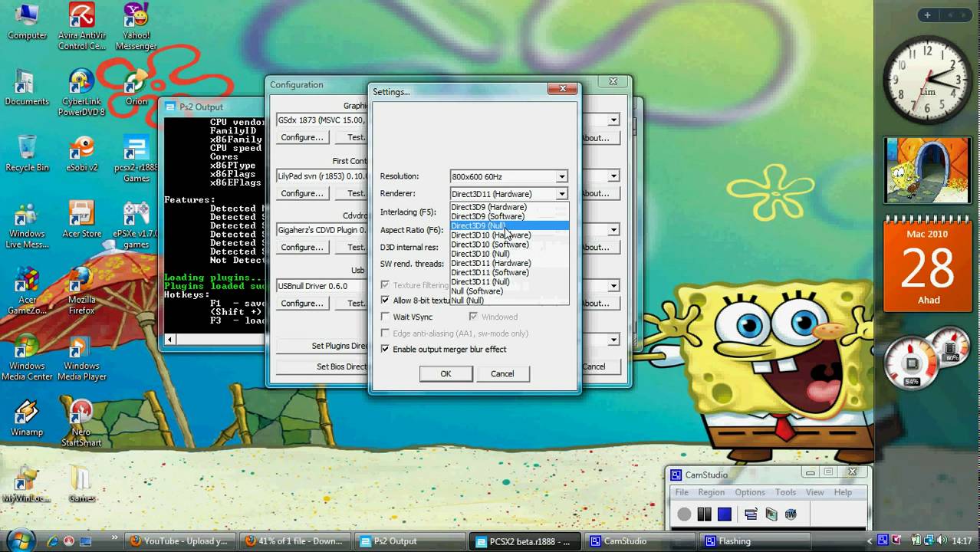The width and height of the screenshot is (980, 552).
Task: Click the SpongeBob slideshow gadget thumbnail
Action: [927, 170]
